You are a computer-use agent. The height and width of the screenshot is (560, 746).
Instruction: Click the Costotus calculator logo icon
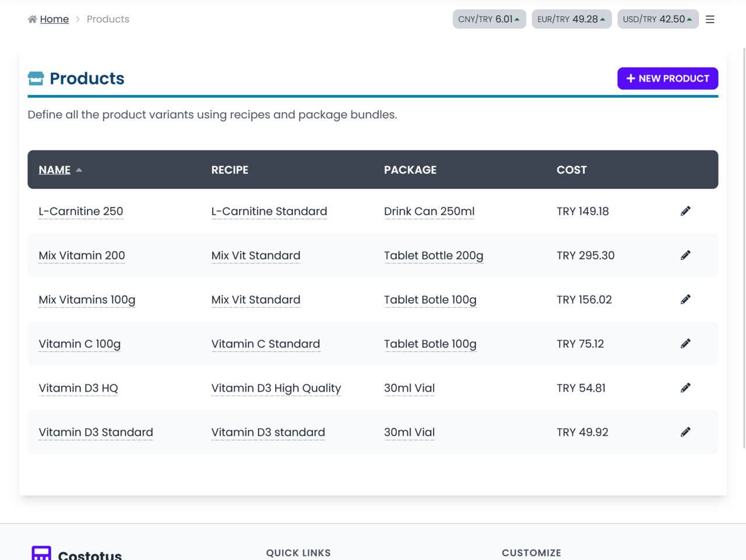pos(41,554)
